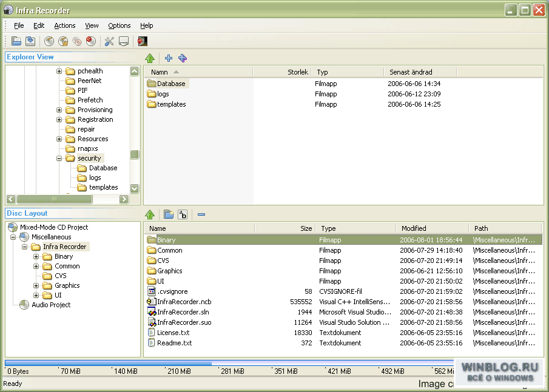Click the blue Add selected plus icon
The image size is (549, 392).
(169, 58)
